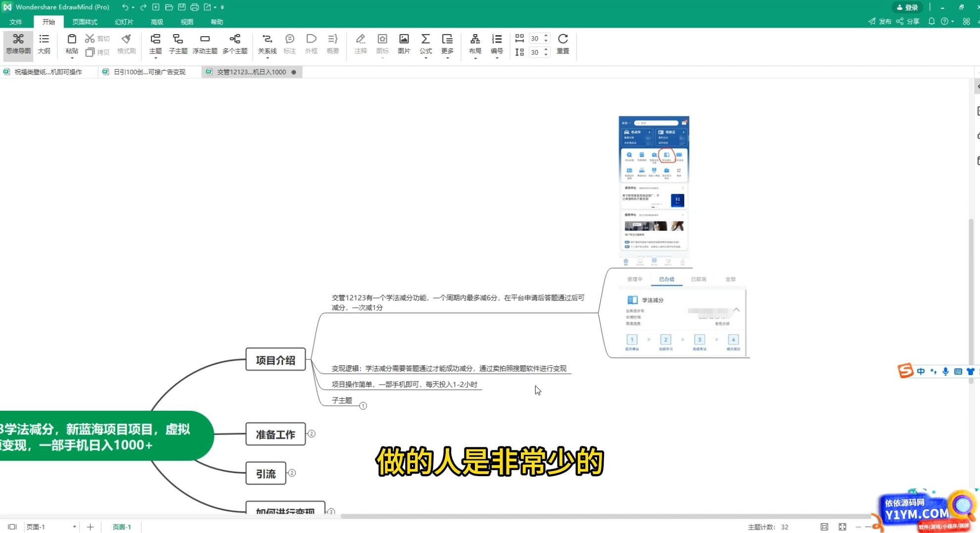The height and width of the screenshot is (533, 980).
Task: Switch to the 视图 ribbon tab
Action: point(187,22)
